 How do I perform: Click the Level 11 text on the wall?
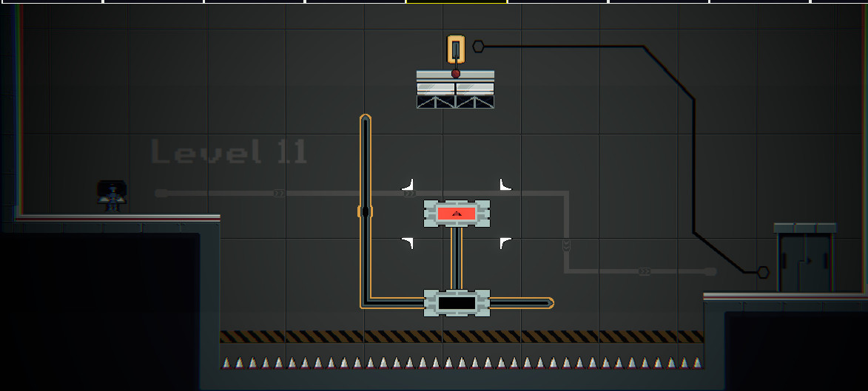229,152
